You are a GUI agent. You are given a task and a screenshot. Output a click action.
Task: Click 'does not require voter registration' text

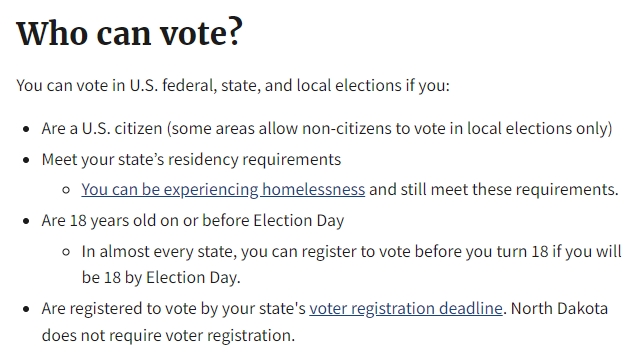click(168, 336)
